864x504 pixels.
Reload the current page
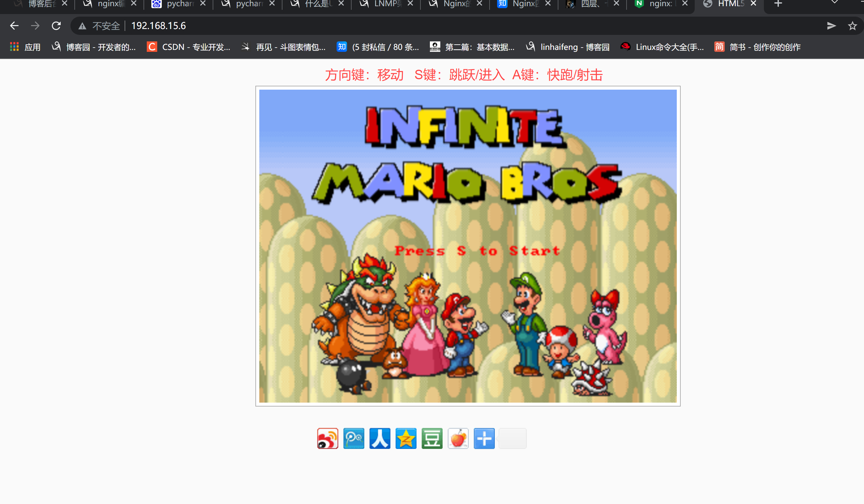[56, 26]
